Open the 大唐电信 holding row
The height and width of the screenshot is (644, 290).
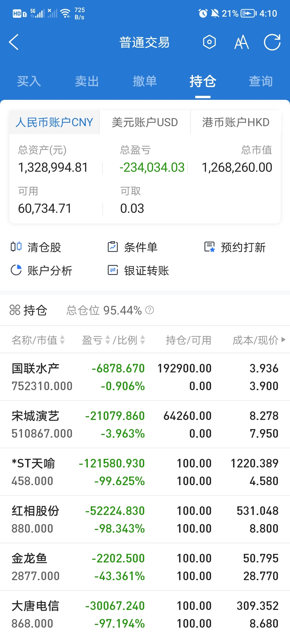145,614
